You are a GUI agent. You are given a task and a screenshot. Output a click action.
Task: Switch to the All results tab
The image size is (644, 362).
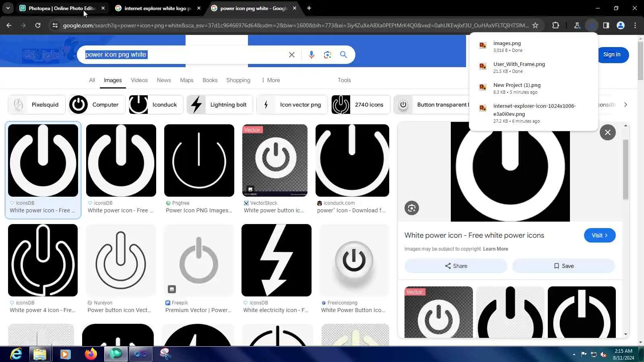(92, 80)
